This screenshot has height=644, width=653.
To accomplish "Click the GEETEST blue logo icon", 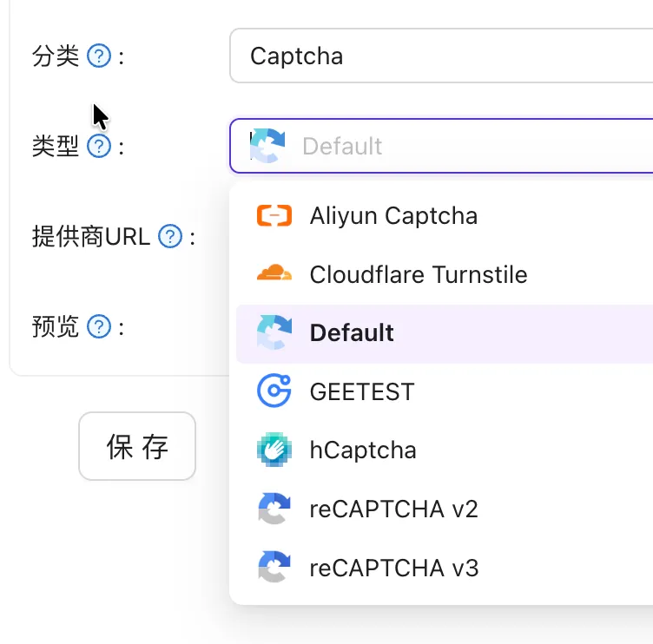I will (x=274, y=391).
